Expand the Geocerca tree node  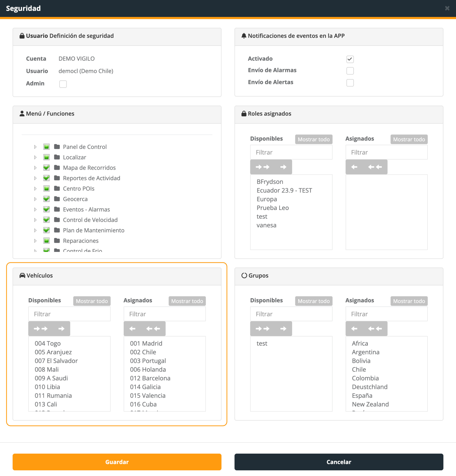36,199
